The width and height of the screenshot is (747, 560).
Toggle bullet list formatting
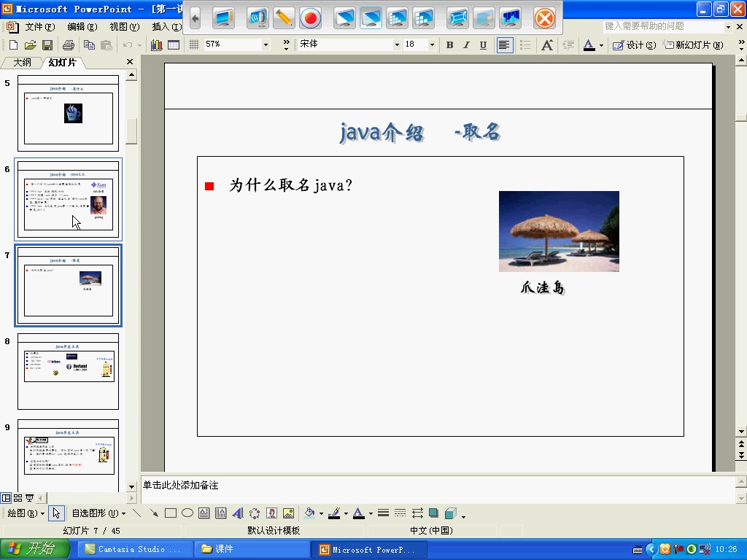click(x=525, y=45)
